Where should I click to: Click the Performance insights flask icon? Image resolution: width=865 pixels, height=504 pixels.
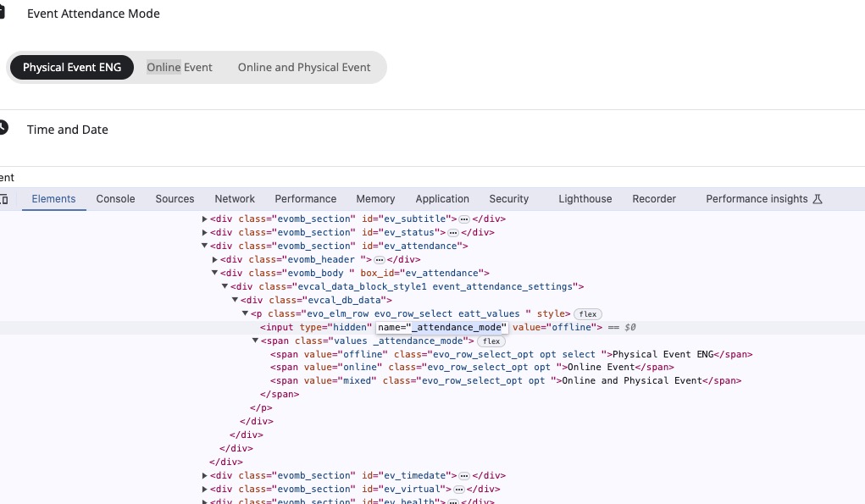818,199
